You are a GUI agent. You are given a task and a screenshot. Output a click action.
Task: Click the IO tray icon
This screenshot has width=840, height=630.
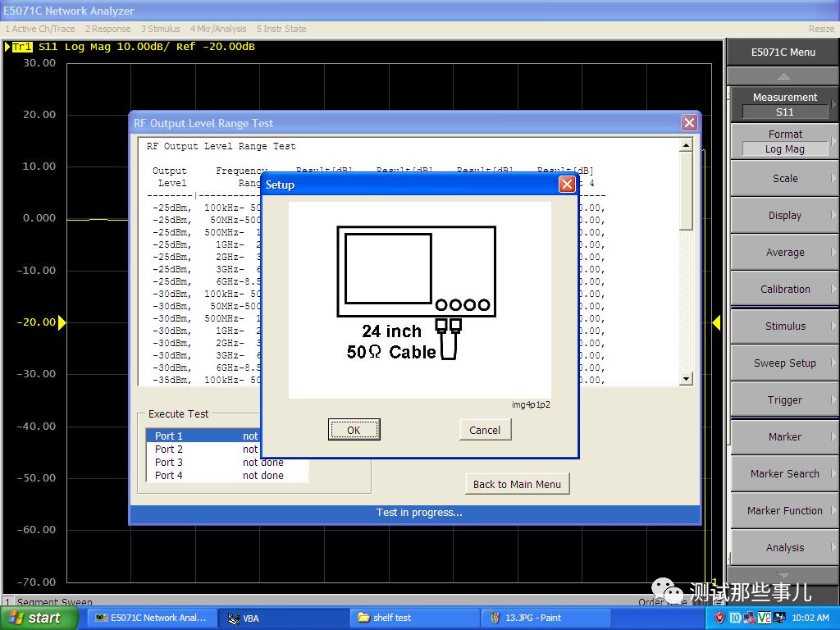tap(735, 618)
